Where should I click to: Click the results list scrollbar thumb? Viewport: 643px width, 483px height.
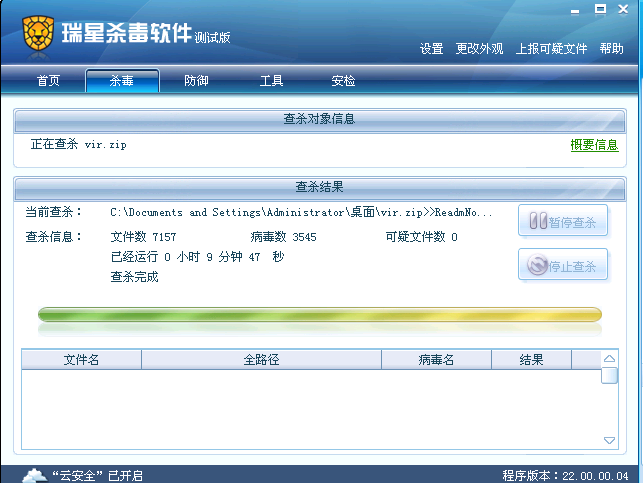coord(609,376)
